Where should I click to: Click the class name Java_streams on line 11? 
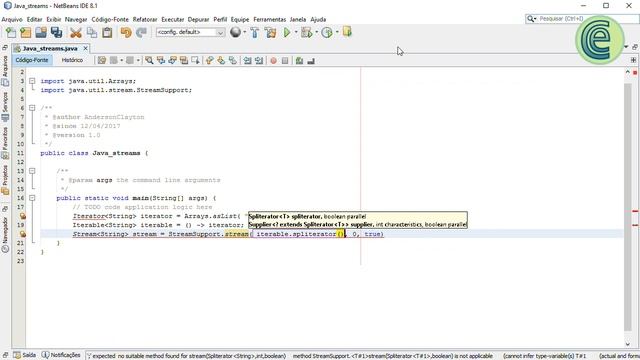[x=116, y=153]
